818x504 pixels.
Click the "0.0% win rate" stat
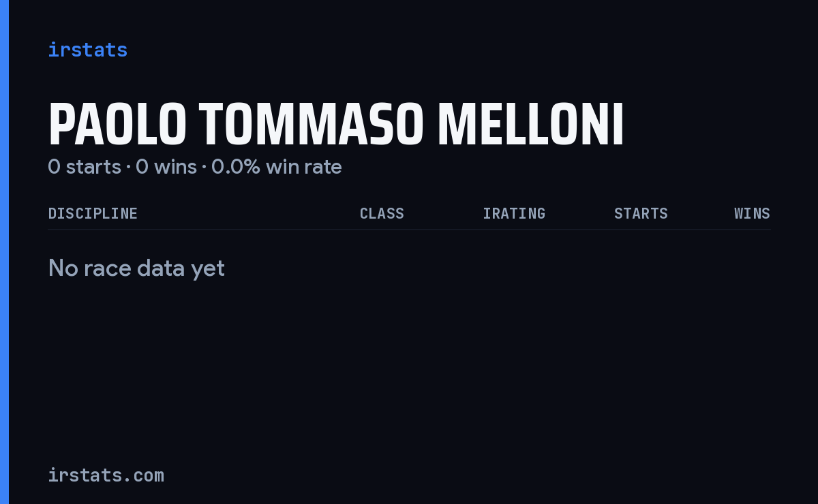tap(277, 167)
